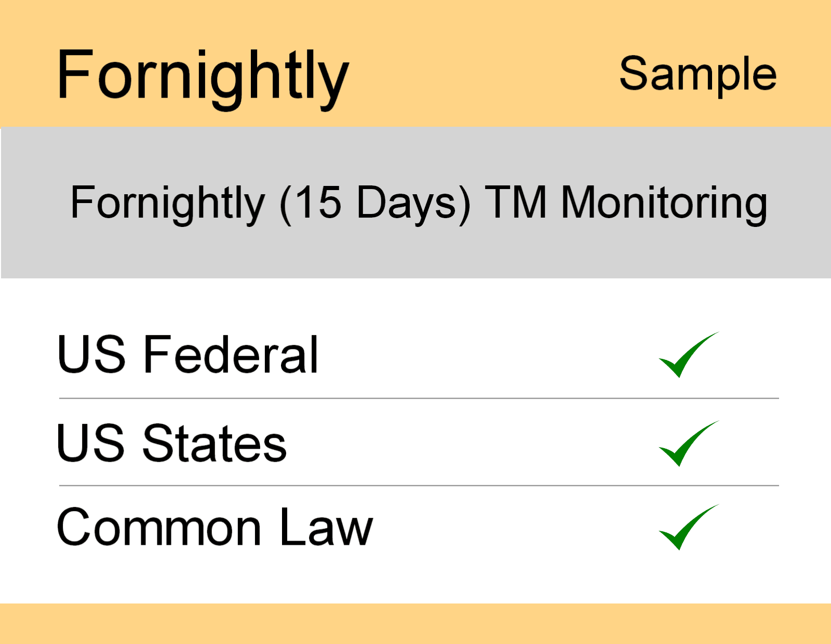The image size is (831, 644).
Task: Click the word "Common" in third row
Action: click(x=158, y=527)
